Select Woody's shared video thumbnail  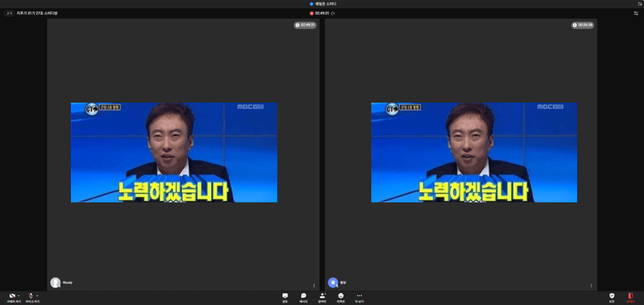tap(174, 152)
